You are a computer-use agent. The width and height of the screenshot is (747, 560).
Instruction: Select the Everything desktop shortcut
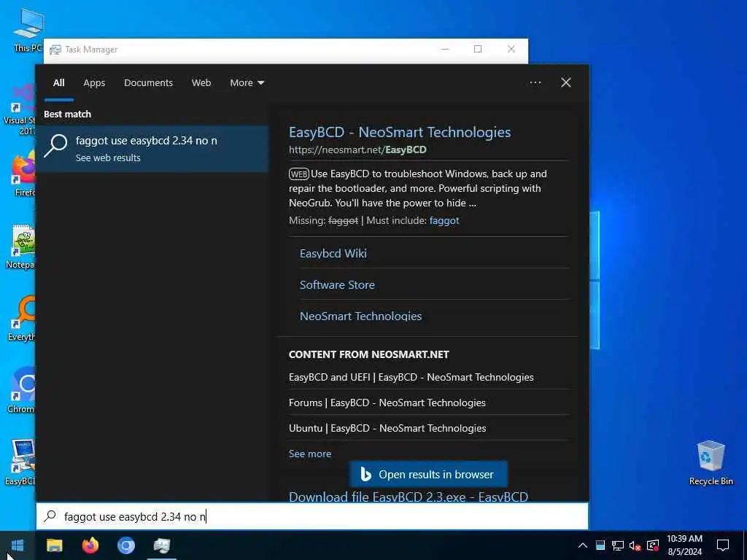pyautogui.click(x=21, y=319)
